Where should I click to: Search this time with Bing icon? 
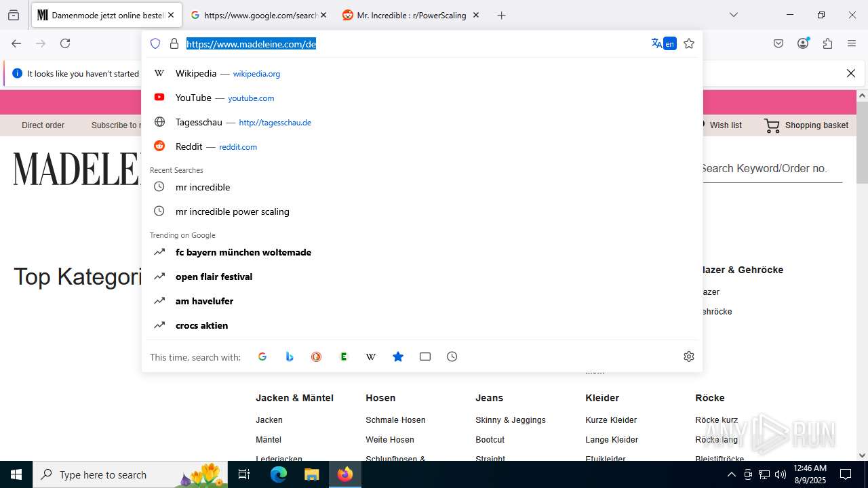(x=290, y=357)
